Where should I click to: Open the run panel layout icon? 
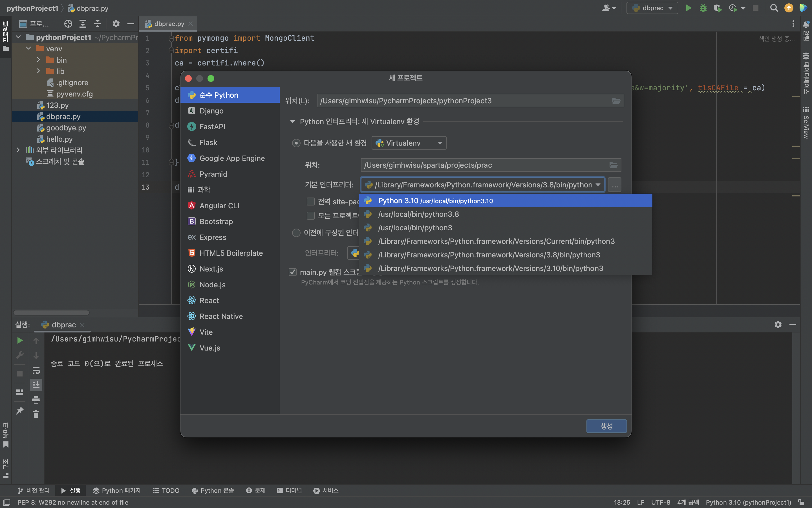point(20,392)
